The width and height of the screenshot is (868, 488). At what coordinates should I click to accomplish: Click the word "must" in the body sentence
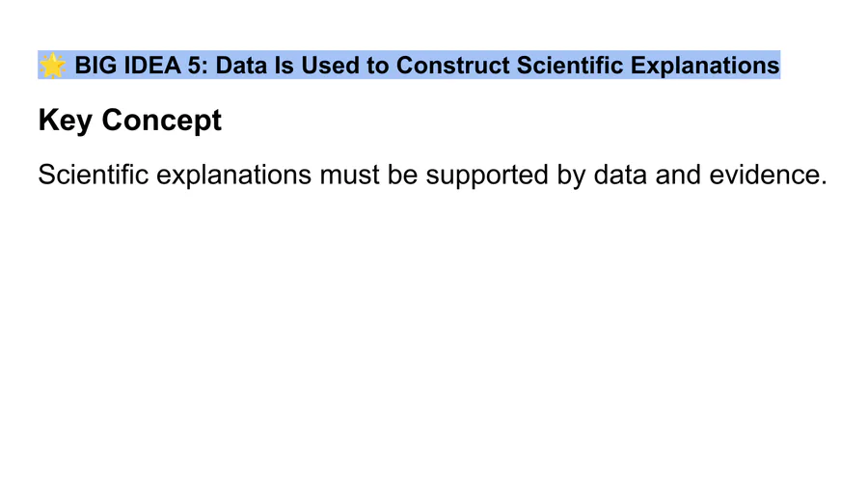[352, 176]
